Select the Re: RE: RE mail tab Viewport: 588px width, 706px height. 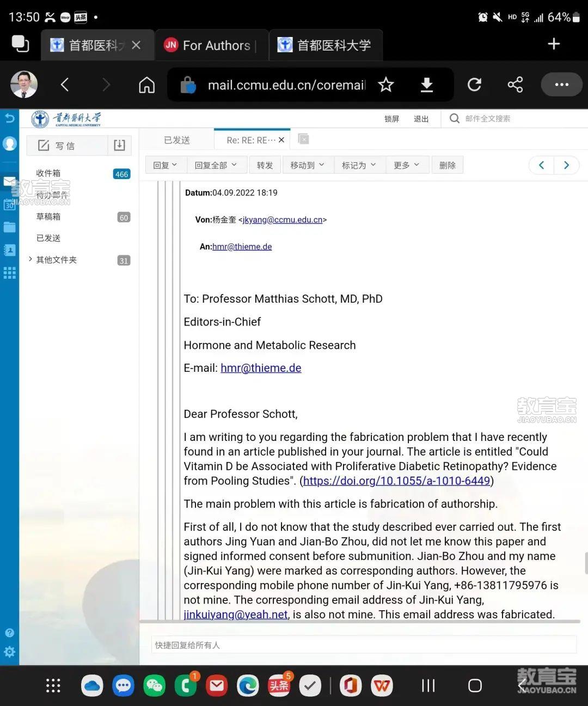click(250, 140)
